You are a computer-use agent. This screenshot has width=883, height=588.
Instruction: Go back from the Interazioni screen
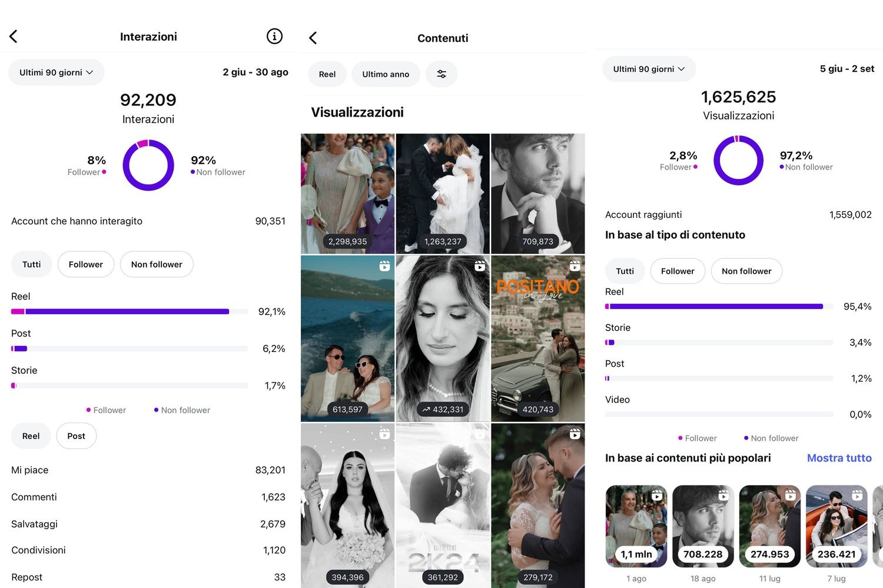click(x=14, y=36)
